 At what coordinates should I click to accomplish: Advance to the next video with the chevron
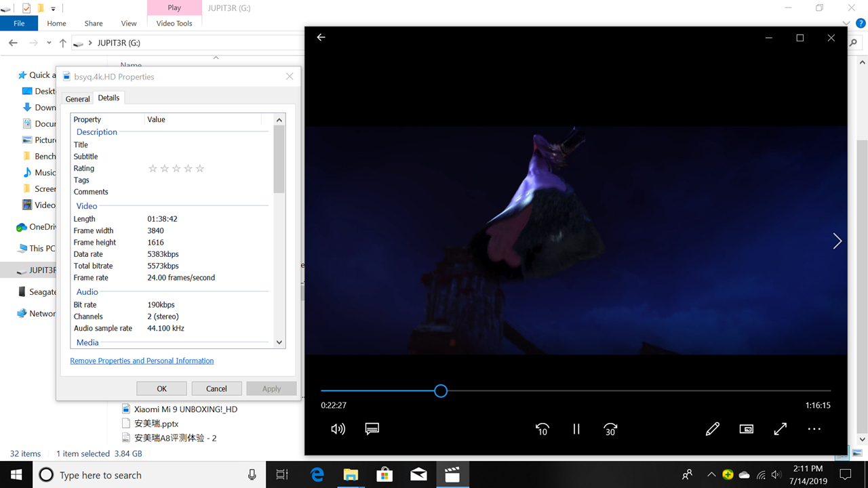pos(837,241)
